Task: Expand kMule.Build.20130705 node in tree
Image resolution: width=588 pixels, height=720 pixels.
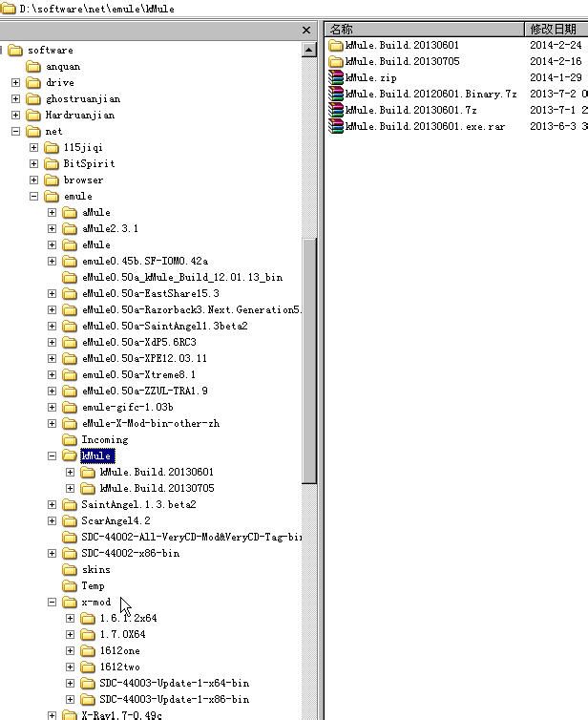Action: coord(70,488)
